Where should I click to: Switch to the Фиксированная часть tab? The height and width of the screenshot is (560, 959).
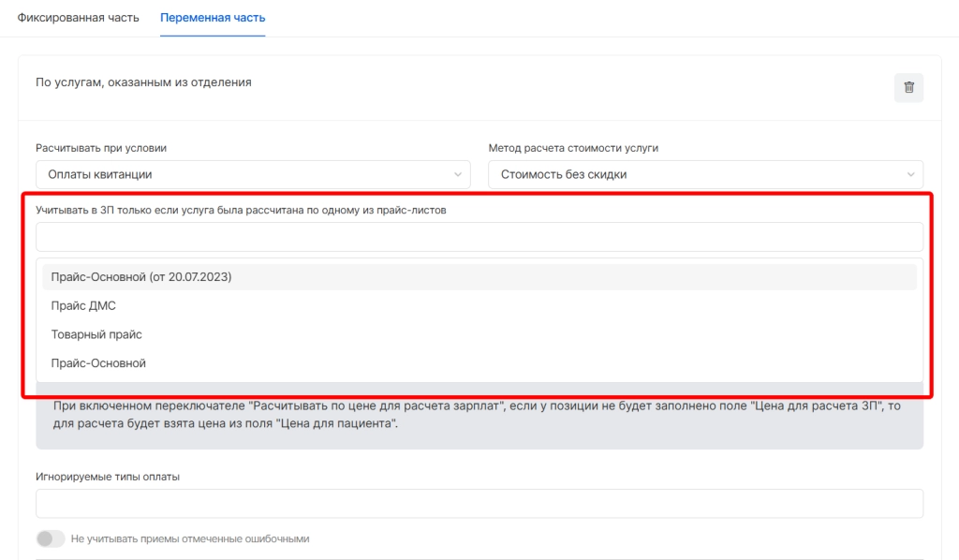79,18
